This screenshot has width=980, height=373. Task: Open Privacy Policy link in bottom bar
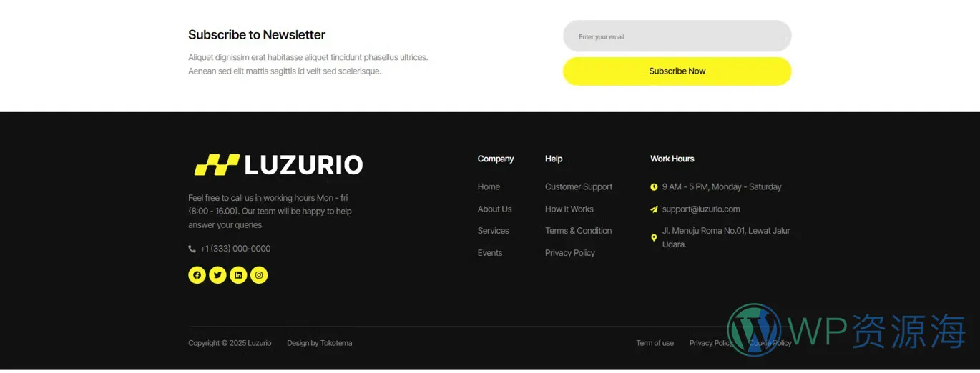click(x=711, y=343)
